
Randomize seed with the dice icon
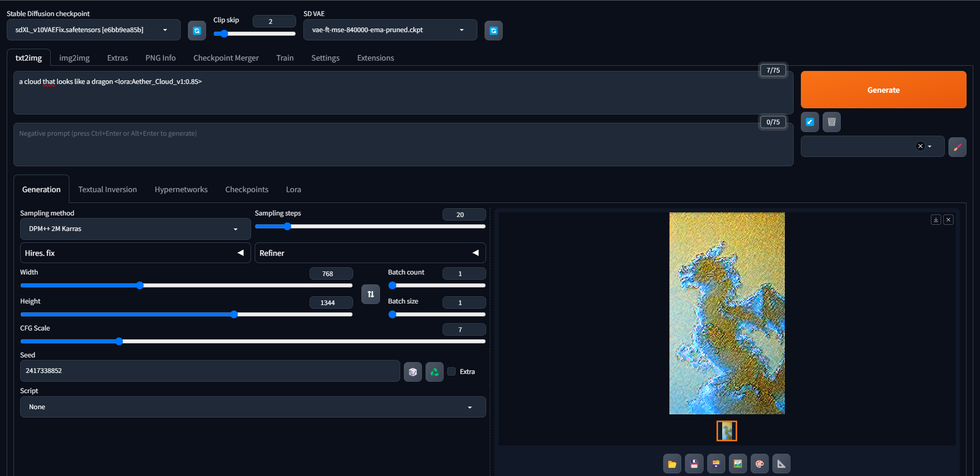(x=413, y=372)
